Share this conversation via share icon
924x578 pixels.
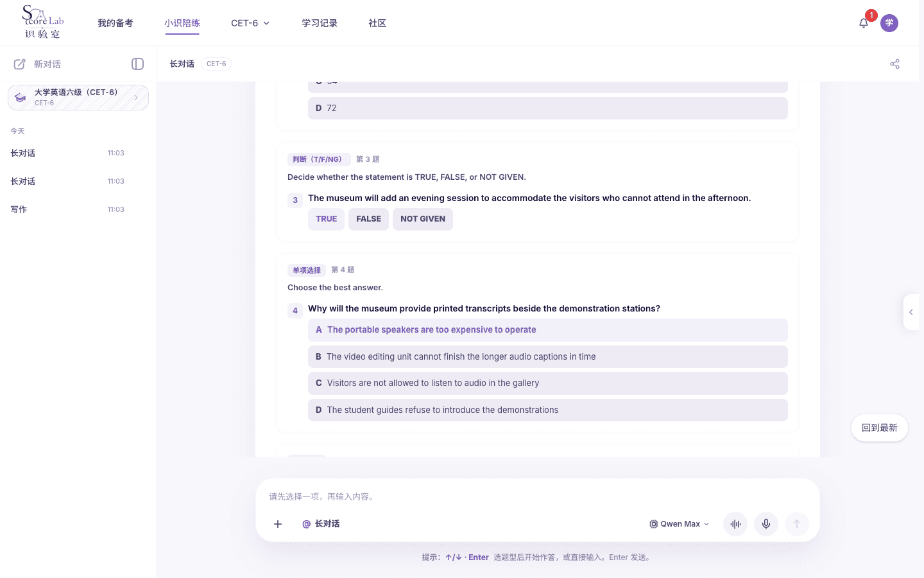pos(895,64)
